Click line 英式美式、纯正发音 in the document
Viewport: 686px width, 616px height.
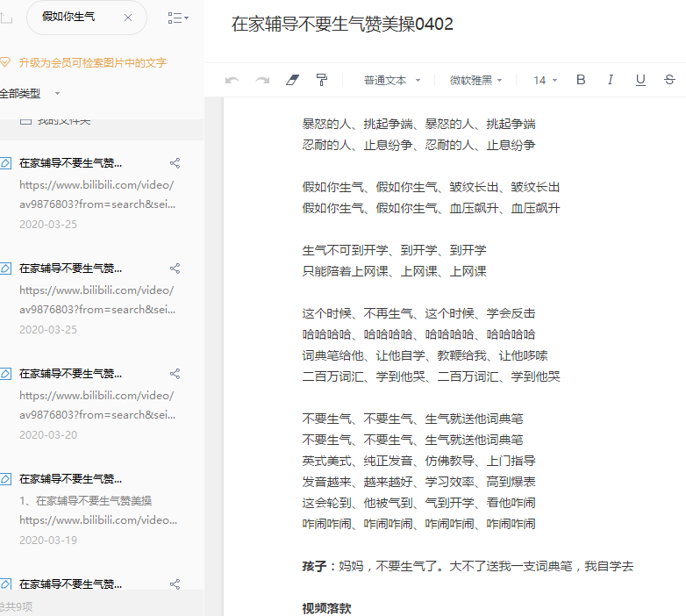(x=418, y=461)
